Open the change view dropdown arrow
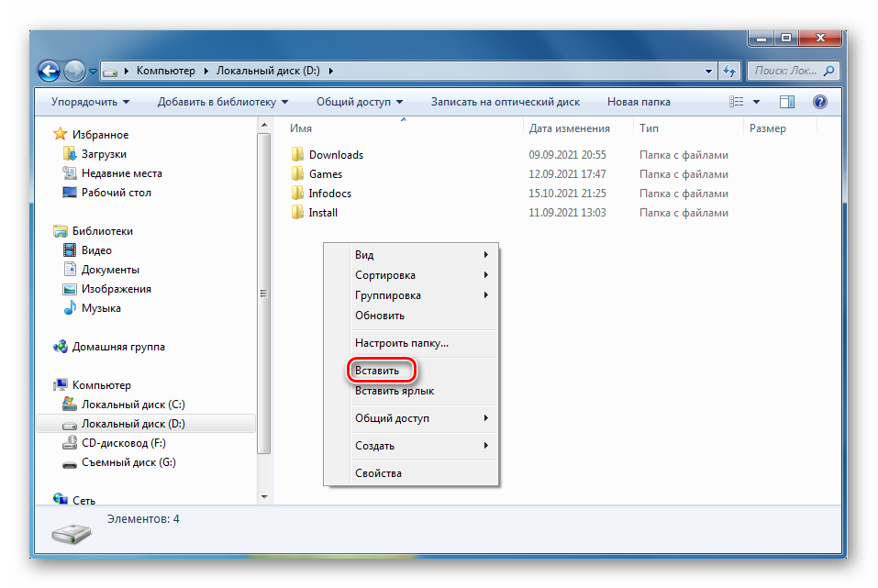Viewport: 878px width, 588px height. (x=757, y=102)
